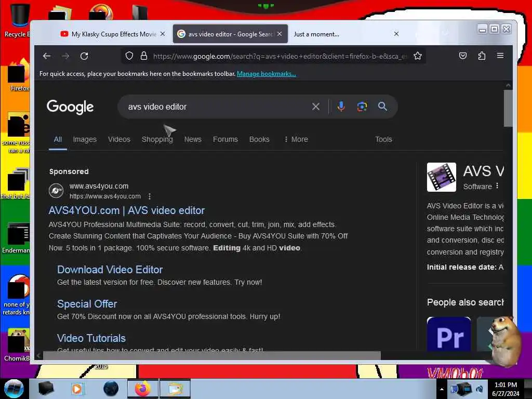This screenshot has height=399, width=532.
Task: Open the Videos results tab
Action: (x=119, y=139)
